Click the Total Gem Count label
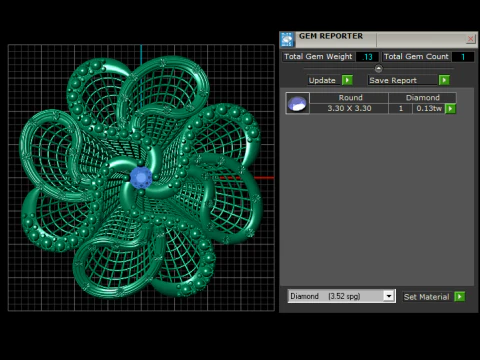This screenshot has height=360, width=480. [x=416, y=57]
